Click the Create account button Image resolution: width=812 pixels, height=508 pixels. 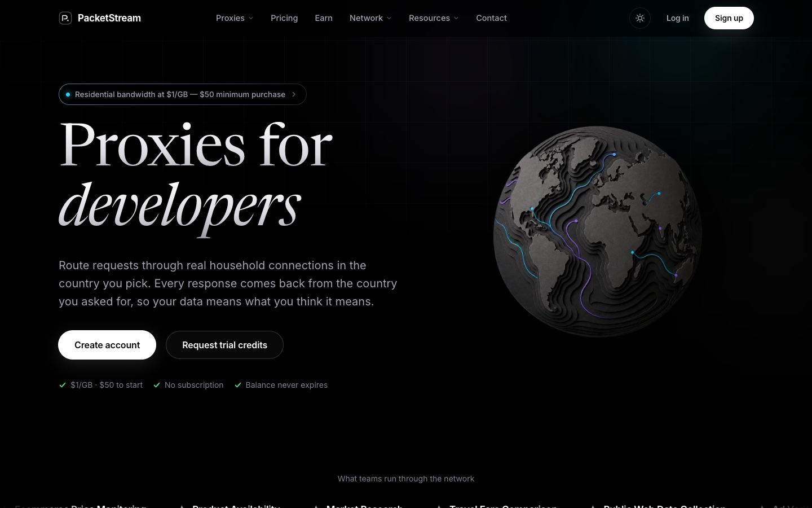pyautogui.click(x=107, y=345)
